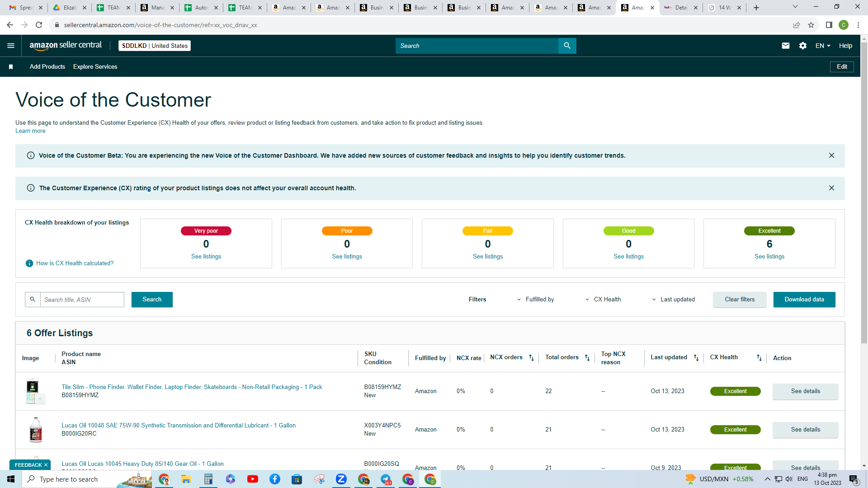Click the Lucas Oil 75W-90 product thumbnail
Image resolution: width=868 pixels, height=488 pixels.
point(35,430)
